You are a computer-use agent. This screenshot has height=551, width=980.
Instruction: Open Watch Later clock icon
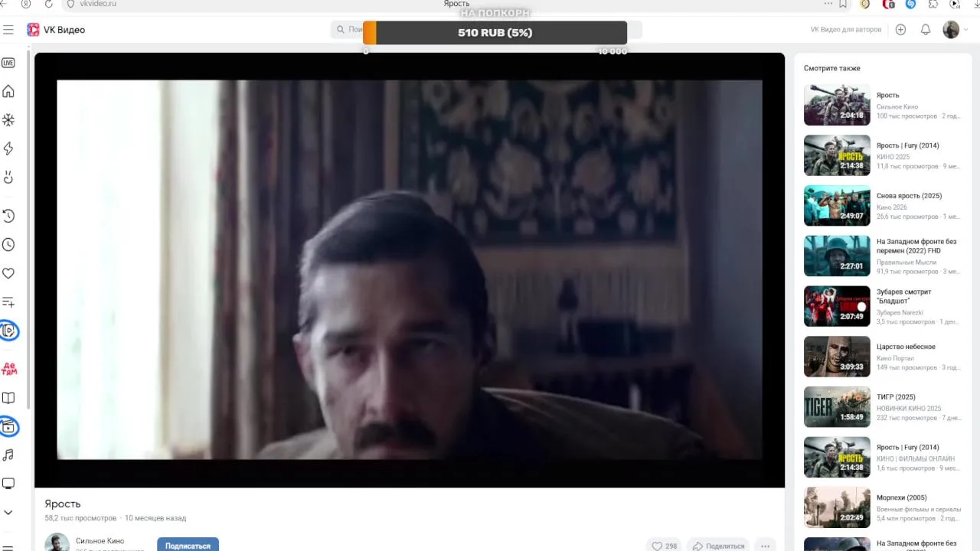[x=8, y=245]
